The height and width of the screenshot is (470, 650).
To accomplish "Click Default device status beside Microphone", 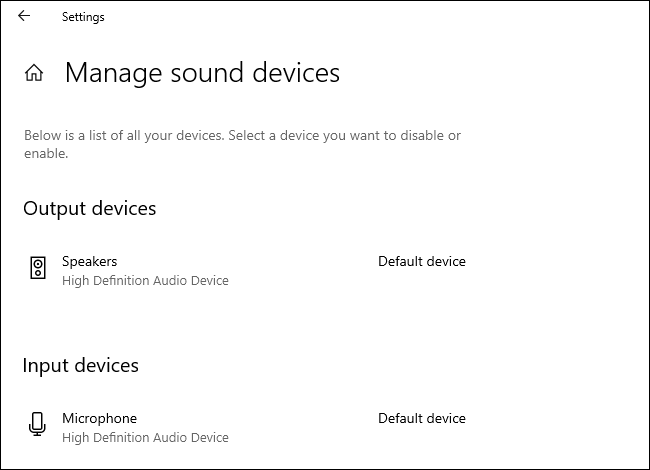I will 421,418.
